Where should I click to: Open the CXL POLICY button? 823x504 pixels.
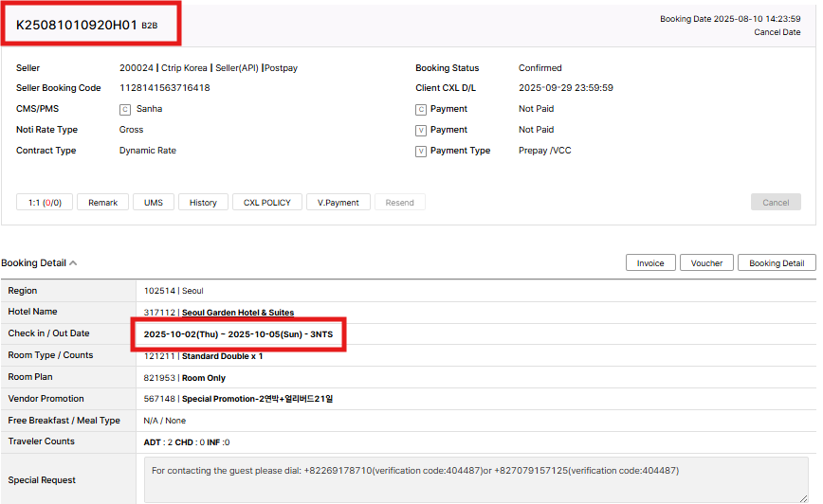click(x=267, y=202)
